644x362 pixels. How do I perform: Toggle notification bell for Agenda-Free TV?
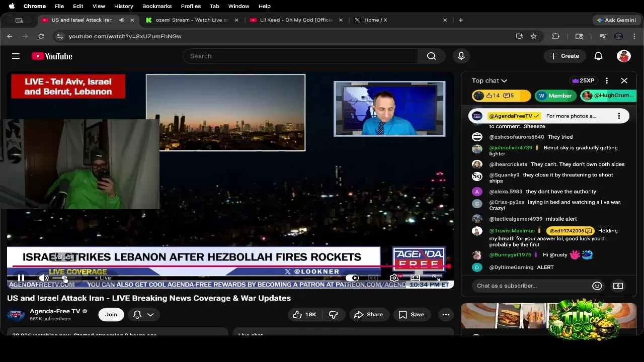[137, 314]
